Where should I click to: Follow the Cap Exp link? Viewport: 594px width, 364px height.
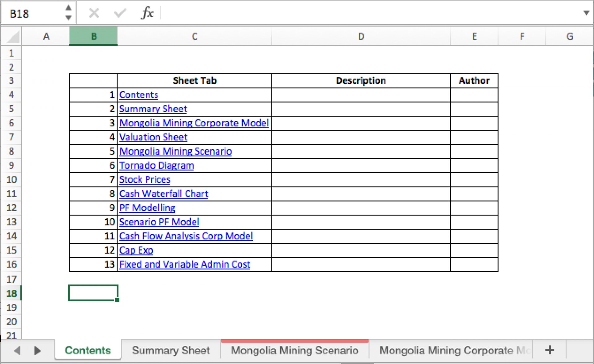(x=136, y=250)
